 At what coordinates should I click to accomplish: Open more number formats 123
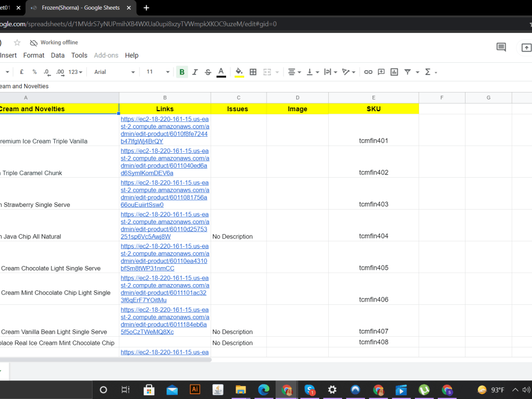[x=76, y=72]
